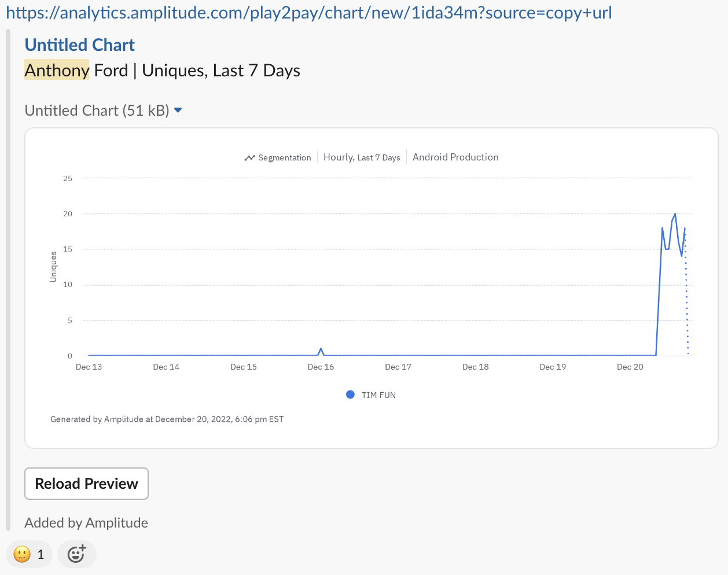728x575 pixels.
Task: Open the analytics.amplitude.com chart URL
Action: point(308,13)
